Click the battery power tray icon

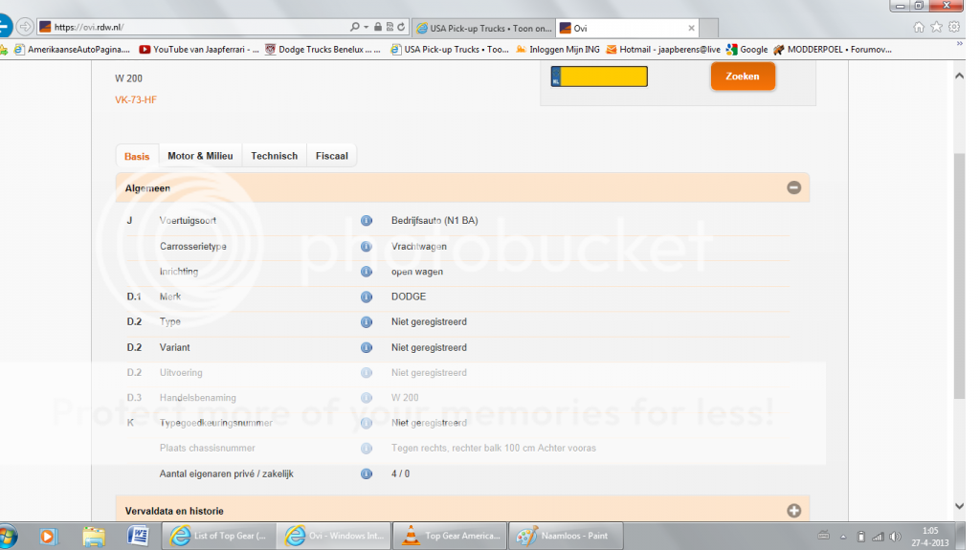860,537
